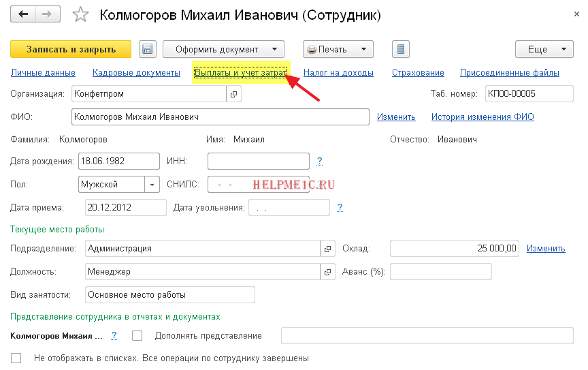Screen dimensions: 588x370
Task: Check Не отображать в списках checkbox
Action: (16, 358)
